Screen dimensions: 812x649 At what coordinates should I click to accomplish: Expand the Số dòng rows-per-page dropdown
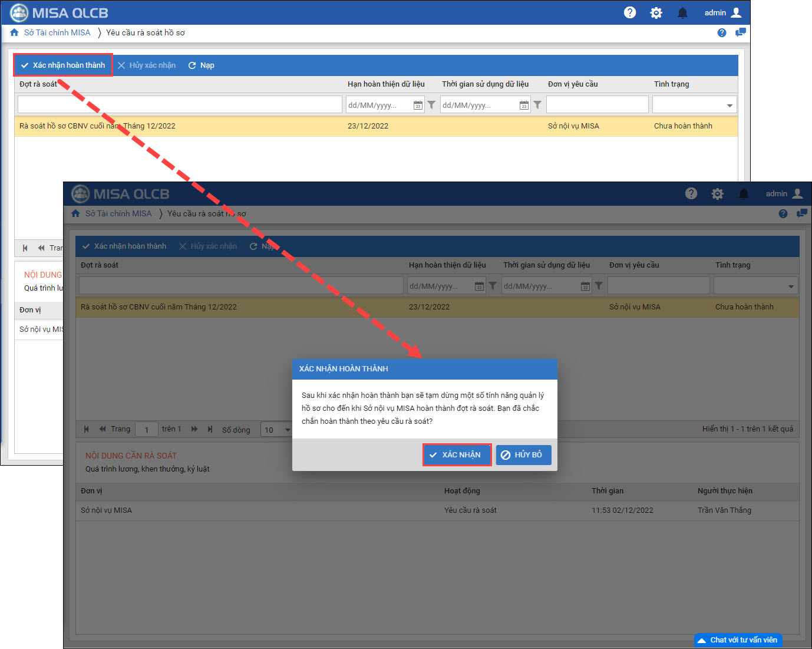tap(287, 430)
